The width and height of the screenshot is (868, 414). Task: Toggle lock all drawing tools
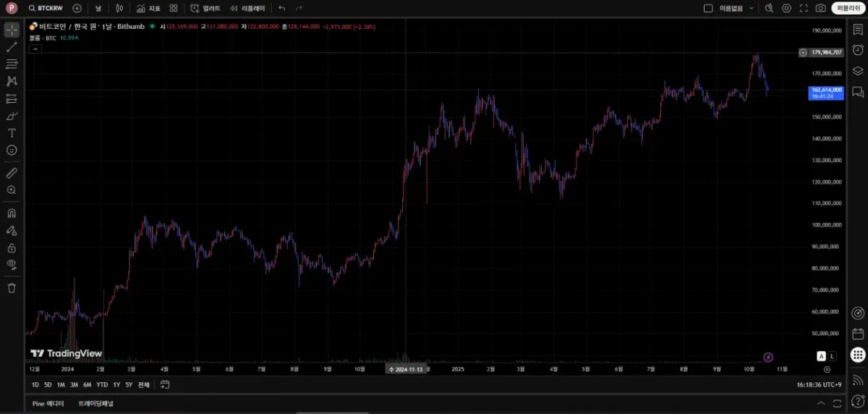(12, 248)
